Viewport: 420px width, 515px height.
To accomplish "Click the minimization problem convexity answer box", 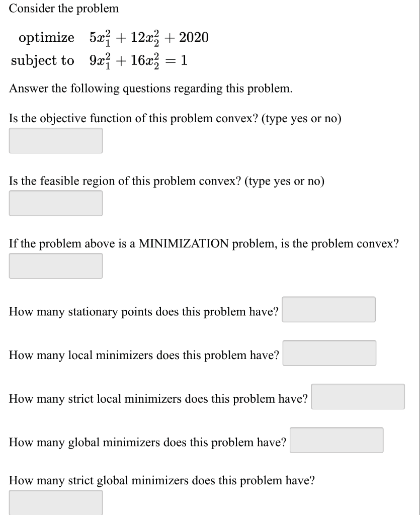I will (x=55, y=266).
